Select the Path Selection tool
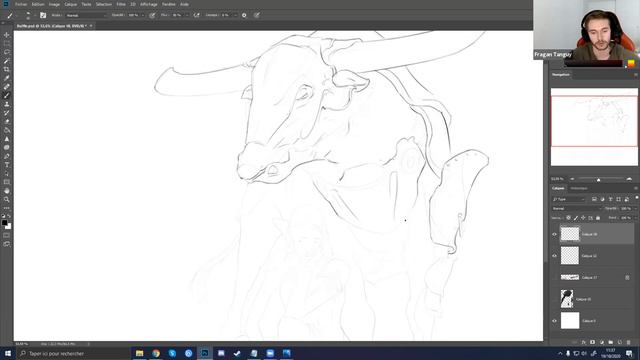Viewport: 640px width, 360px height. tap(7, 173)
